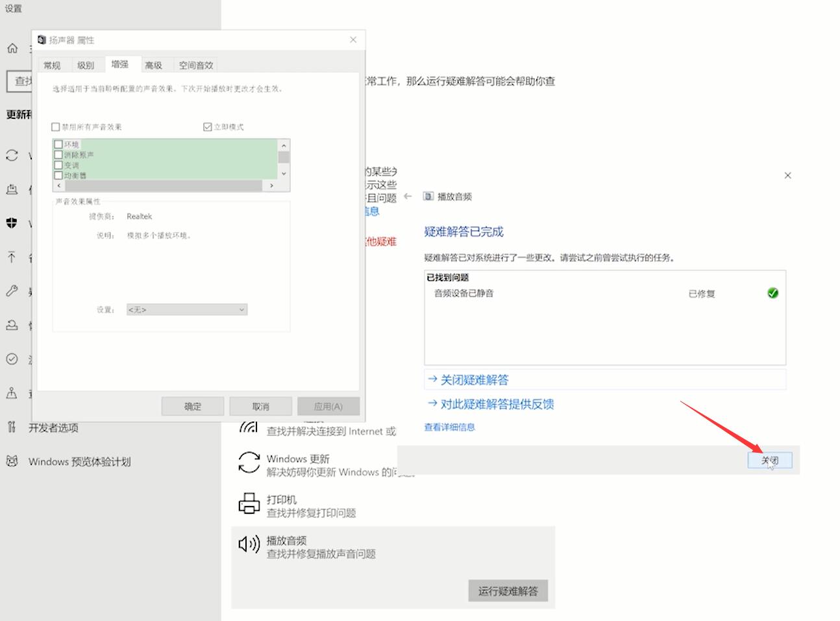Click the Windows 预览体验计划 cat icon
Screen dimensions: 840x621
click(12, 461)
